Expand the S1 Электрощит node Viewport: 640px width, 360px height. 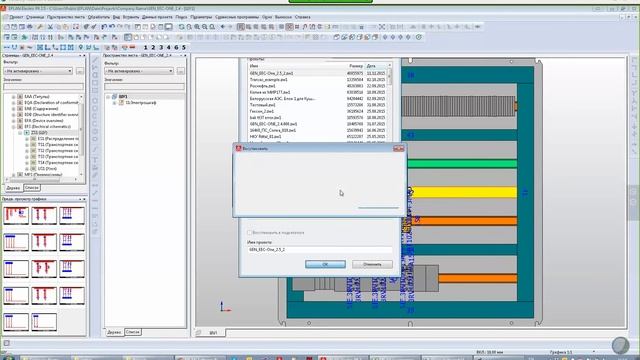(115, 103)
